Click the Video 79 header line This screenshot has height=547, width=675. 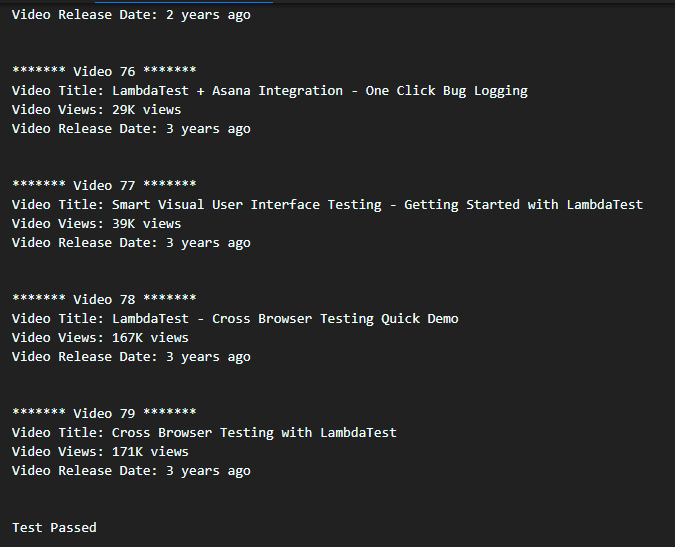(103, 413)
